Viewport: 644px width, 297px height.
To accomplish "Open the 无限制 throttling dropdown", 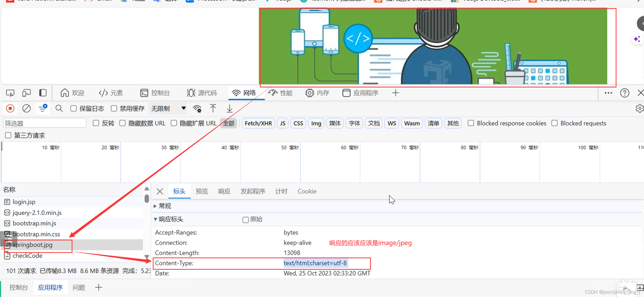I will [168, 108].
